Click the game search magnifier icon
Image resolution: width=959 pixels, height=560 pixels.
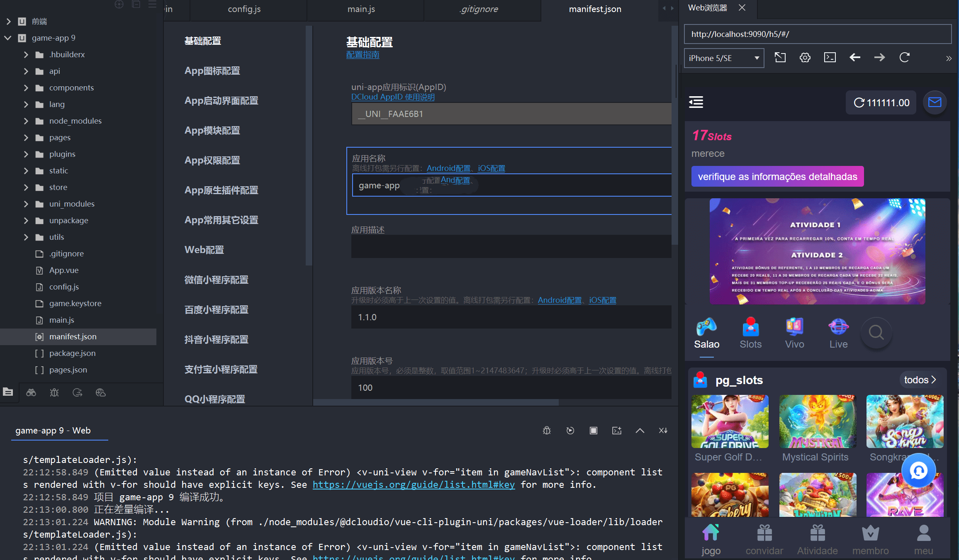click(x=876, y=332)
